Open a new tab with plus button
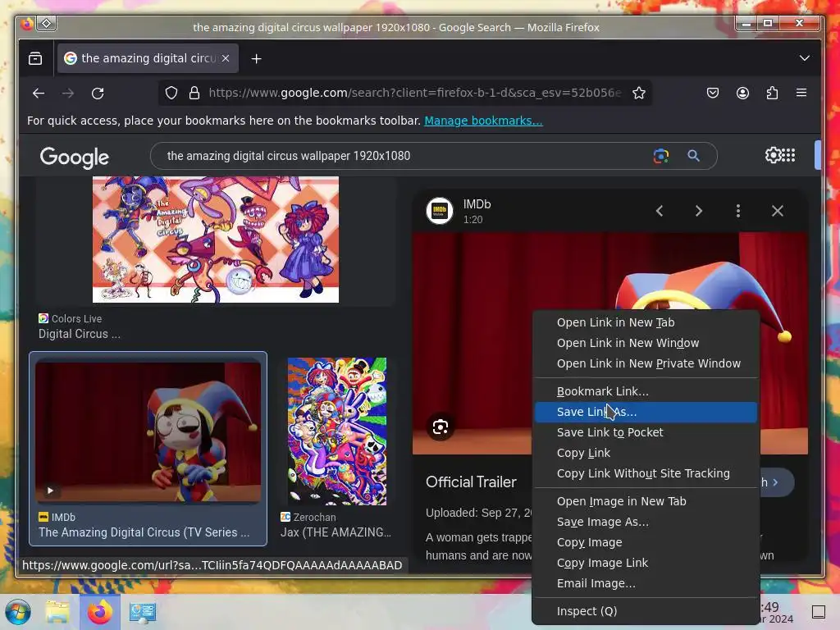This screenshot has height=630, width=840. coord(257,58)
